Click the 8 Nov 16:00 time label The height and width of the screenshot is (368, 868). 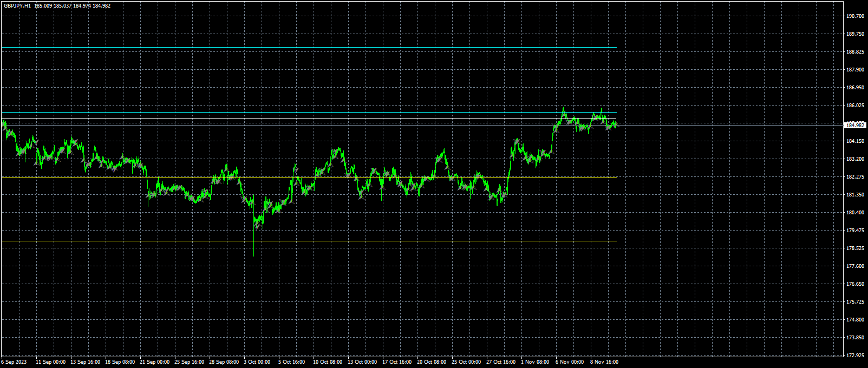pyautogui.click(x=604, y=362)
